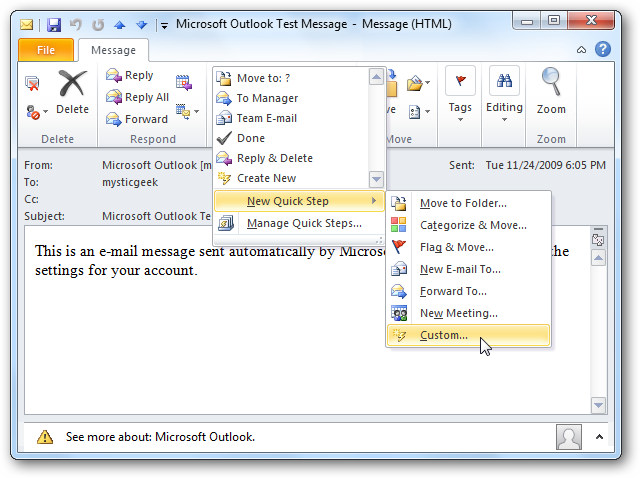
Task: Select Categorize & Move... option
Action: point(468,225)
